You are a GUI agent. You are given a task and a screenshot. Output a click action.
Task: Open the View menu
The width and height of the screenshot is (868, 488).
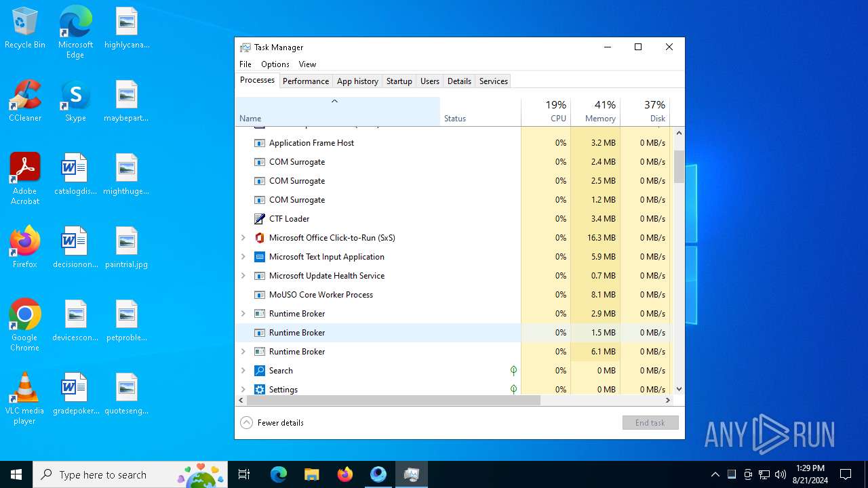point(307,64)
